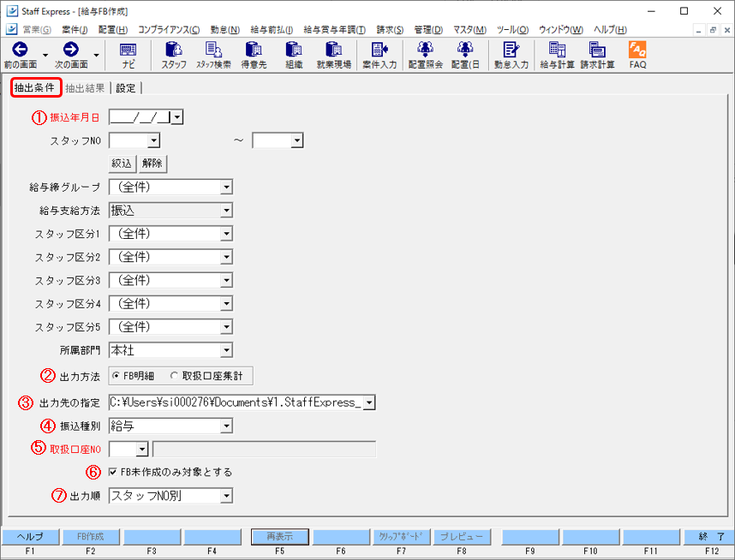Open the 給与締グループ dropdown
Image resolution: width=735 pixels, height=560 pixels.
pos(226,187)
